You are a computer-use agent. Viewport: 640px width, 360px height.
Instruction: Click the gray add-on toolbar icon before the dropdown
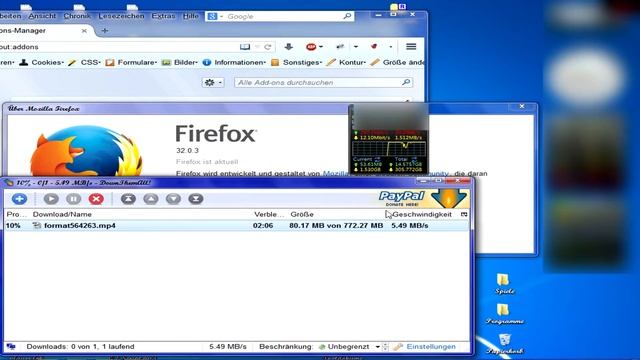(x=340, y=47)
